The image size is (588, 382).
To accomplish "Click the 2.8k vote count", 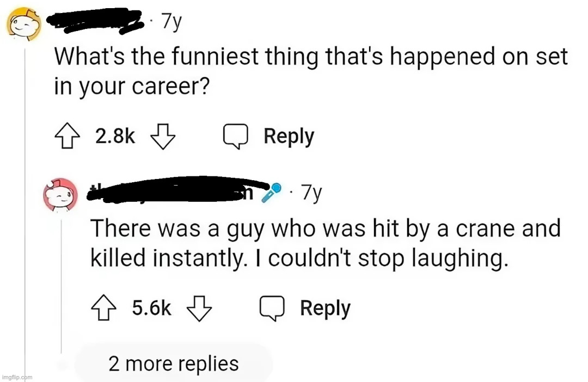I will coord(115,137).
